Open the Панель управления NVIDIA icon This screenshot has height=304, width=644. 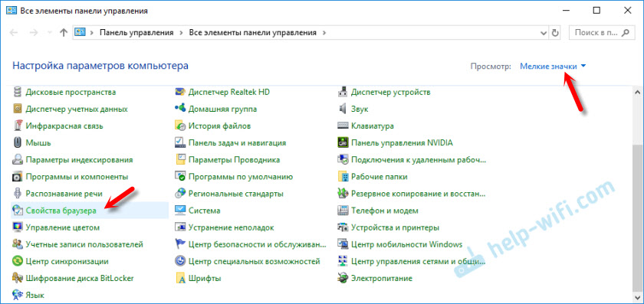pyautogui.click(x=343, y=142)
